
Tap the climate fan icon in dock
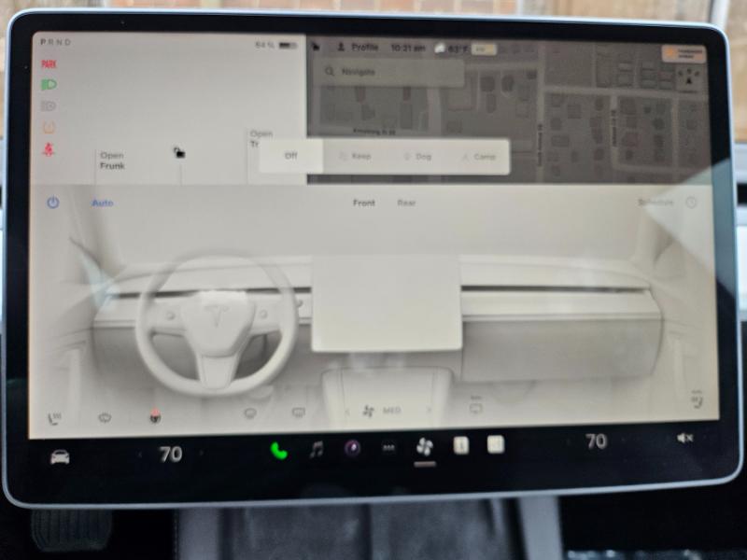[424, 447]
